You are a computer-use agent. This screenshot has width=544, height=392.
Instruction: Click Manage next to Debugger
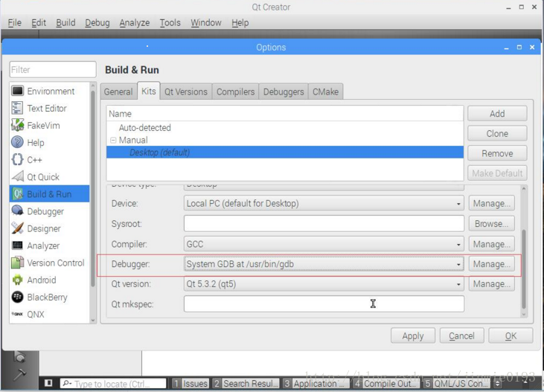[x=492, y=264]
